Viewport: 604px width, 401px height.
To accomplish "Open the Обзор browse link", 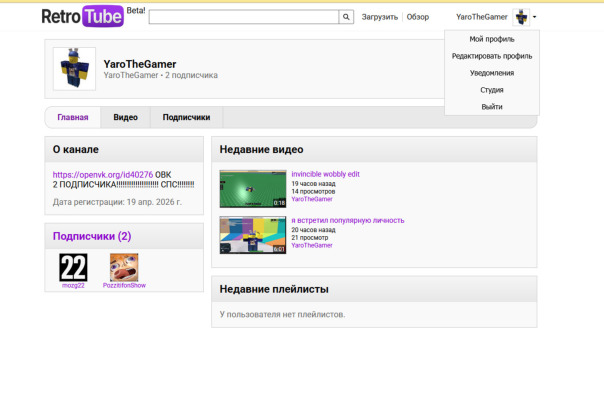I will tap(418, 17).
